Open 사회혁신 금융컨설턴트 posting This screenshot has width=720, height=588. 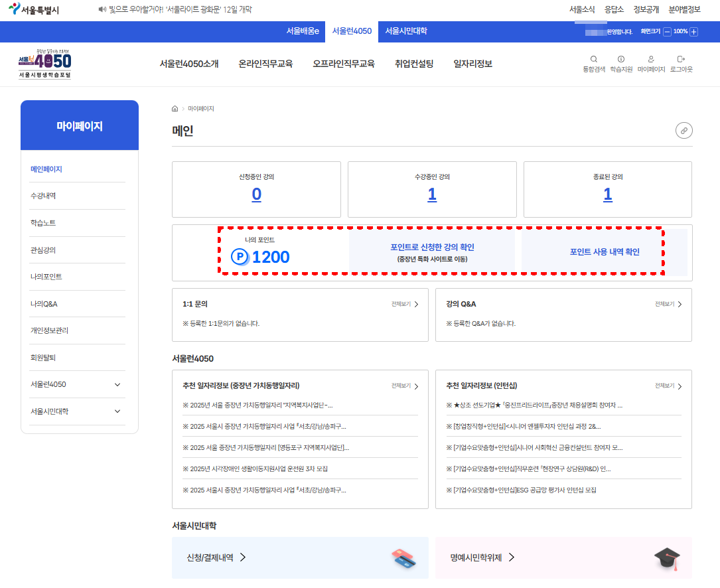coord(534,447)
